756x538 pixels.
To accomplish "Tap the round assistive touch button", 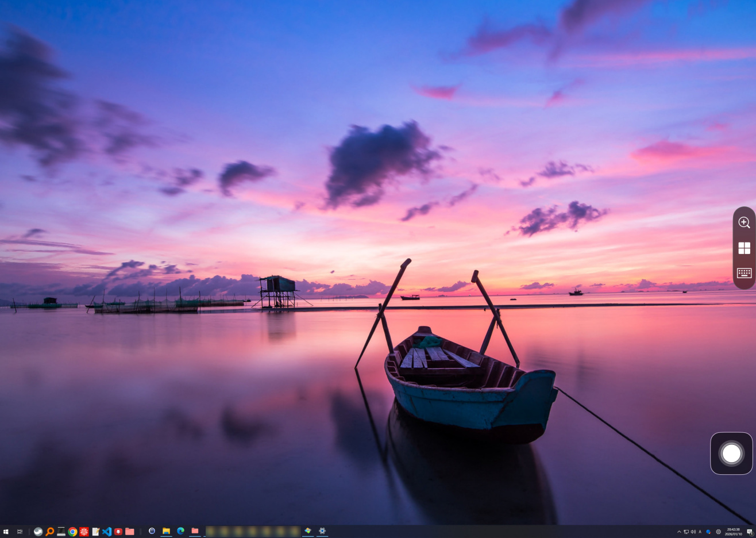I will 731,454.
